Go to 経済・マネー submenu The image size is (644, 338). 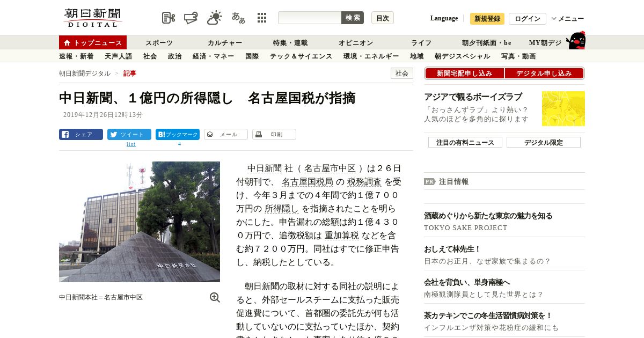click(x=214, y=56)
